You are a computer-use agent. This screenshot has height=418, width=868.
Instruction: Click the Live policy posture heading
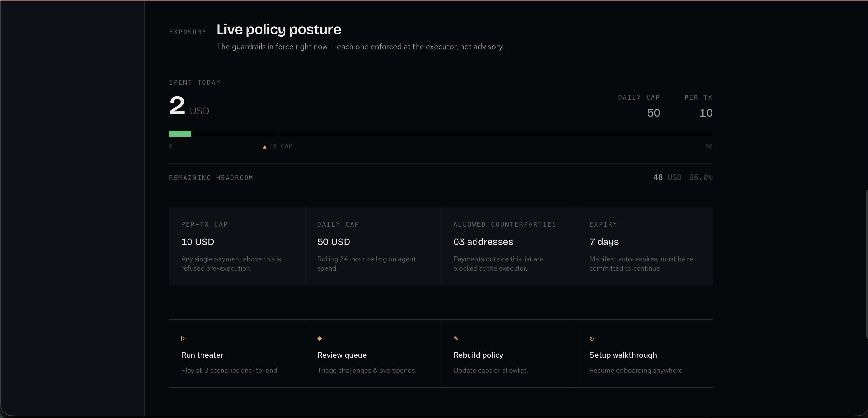[279, 30]
